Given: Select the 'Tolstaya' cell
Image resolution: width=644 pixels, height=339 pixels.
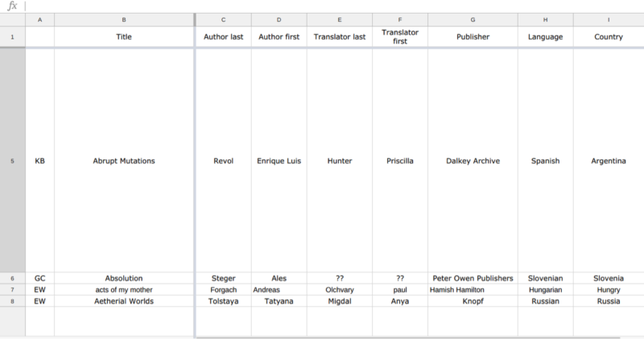Looking at the screenshot, I should [x=224, y=301].
